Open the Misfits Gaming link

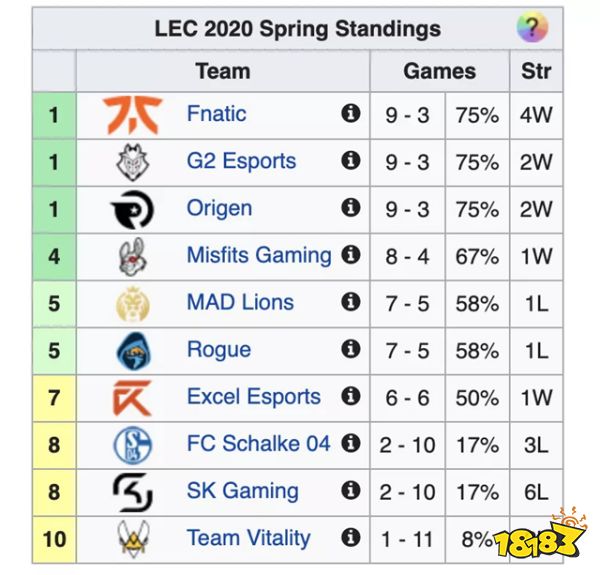pyautogui.click(x=259, y=255)
